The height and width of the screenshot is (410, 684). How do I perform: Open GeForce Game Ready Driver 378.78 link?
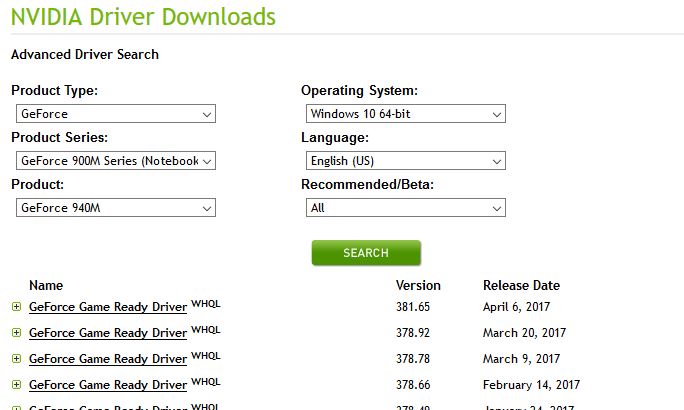tap(108, 359)
